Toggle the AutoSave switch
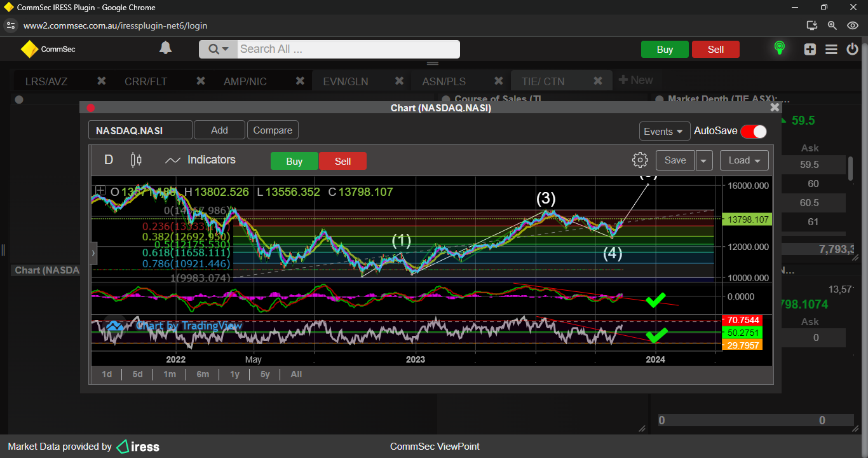Viewport: 868px width, 458px height. point(754,131)
